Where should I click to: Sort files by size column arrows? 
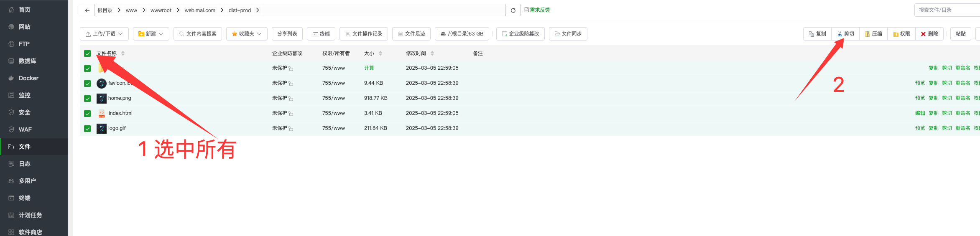tap(380, 53)
